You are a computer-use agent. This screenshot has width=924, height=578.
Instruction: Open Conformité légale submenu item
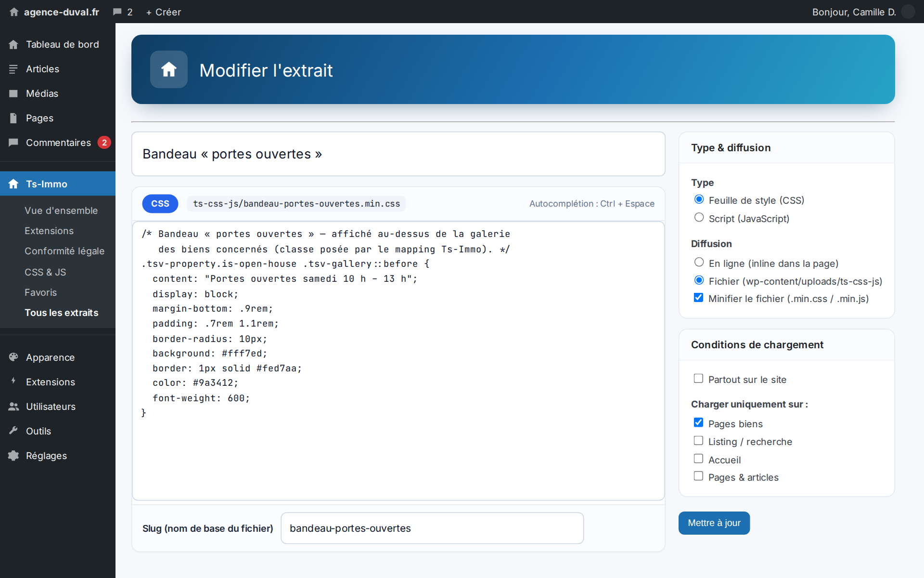point(64,251)
